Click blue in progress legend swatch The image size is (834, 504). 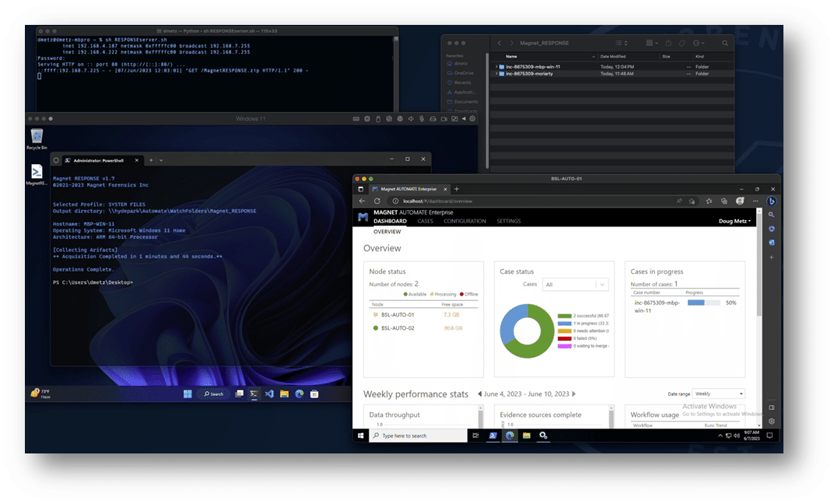point(564,324)
